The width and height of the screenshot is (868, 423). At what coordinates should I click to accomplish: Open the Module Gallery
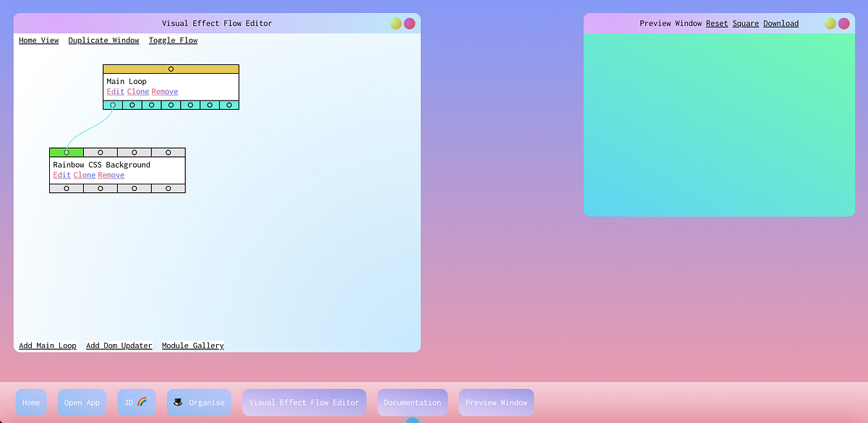pos(192,346)
